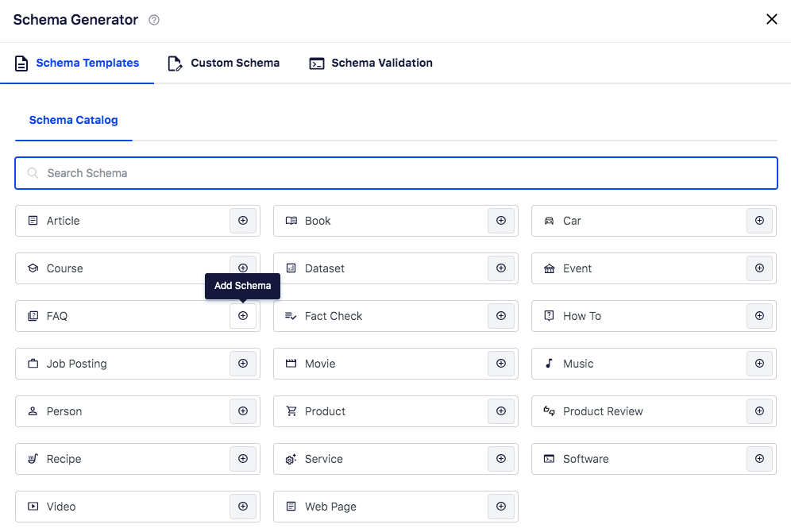The height and width of the screenshot is (532, 791).
Task: Click the plus icon next to Product
Action: click(501, 411)
